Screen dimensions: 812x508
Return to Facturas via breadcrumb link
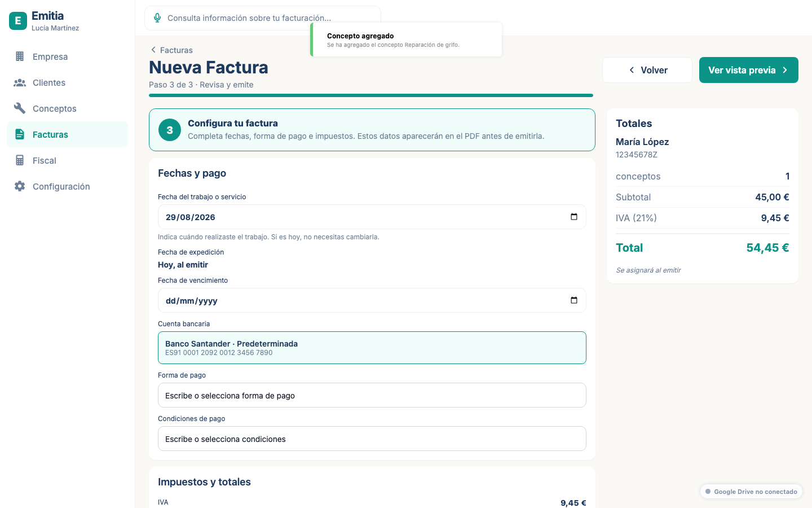(x=171, y=50)
